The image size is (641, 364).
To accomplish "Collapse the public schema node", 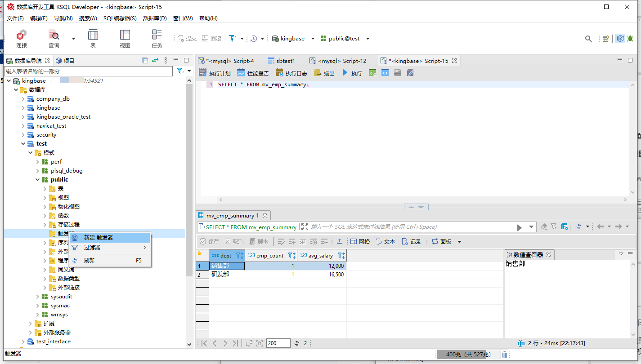I will [x=38, y=180].
